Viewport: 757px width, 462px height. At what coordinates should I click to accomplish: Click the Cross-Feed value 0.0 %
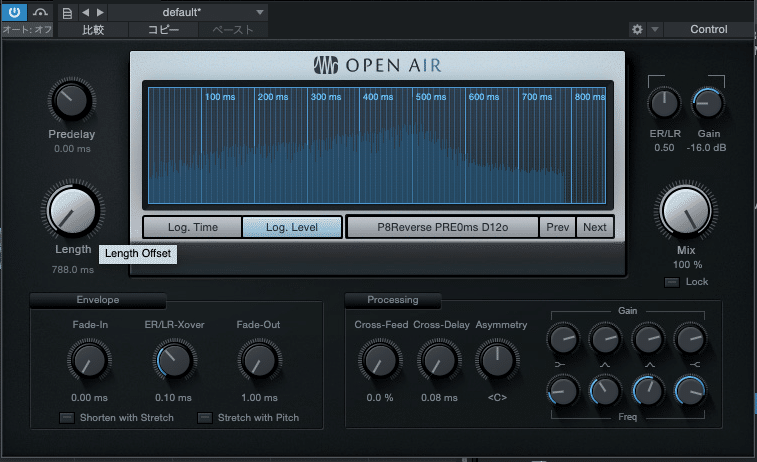379,398
